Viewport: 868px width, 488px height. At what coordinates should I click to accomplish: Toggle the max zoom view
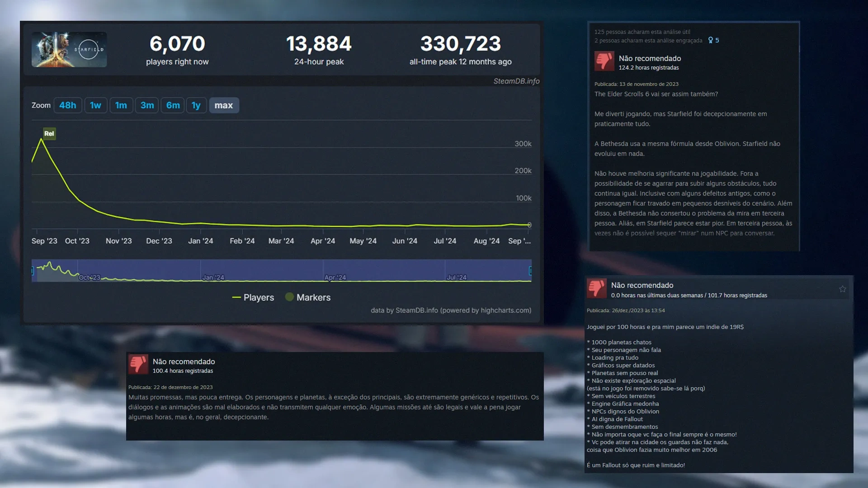223,105
